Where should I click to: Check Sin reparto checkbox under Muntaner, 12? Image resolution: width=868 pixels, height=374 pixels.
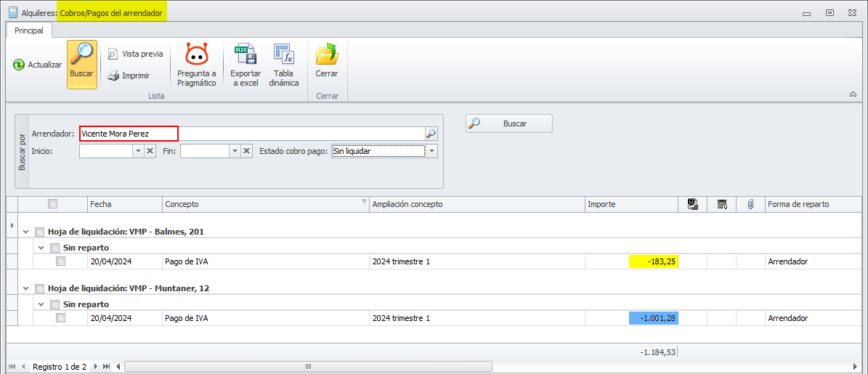pyautogui.click(x=54, y=304)
